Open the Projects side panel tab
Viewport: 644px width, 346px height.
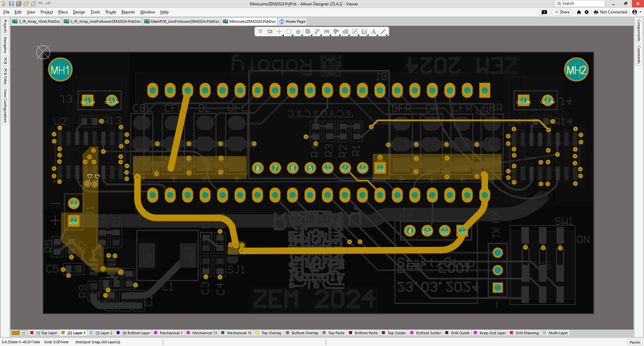5,26
